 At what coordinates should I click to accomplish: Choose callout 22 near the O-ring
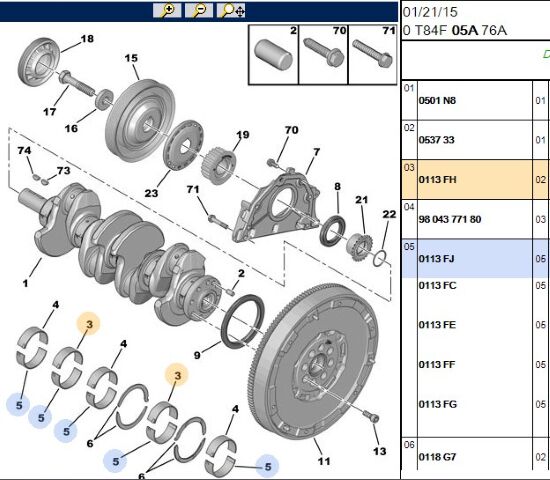tap(389, 214)
